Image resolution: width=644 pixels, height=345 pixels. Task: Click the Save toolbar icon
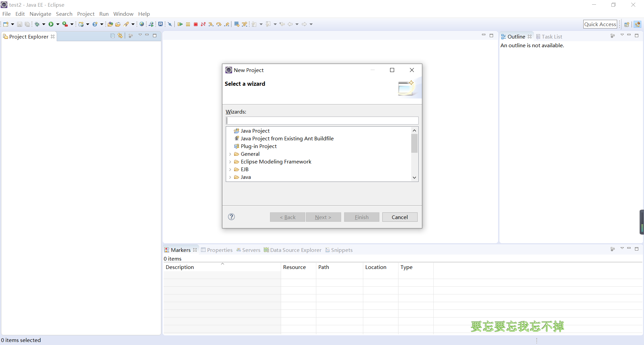click(19, 24)
